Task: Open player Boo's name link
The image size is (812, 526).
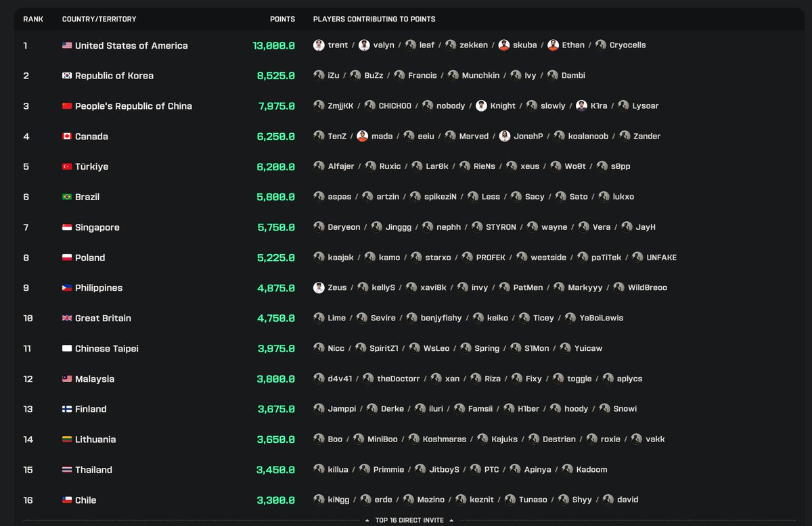Action: 335,439
